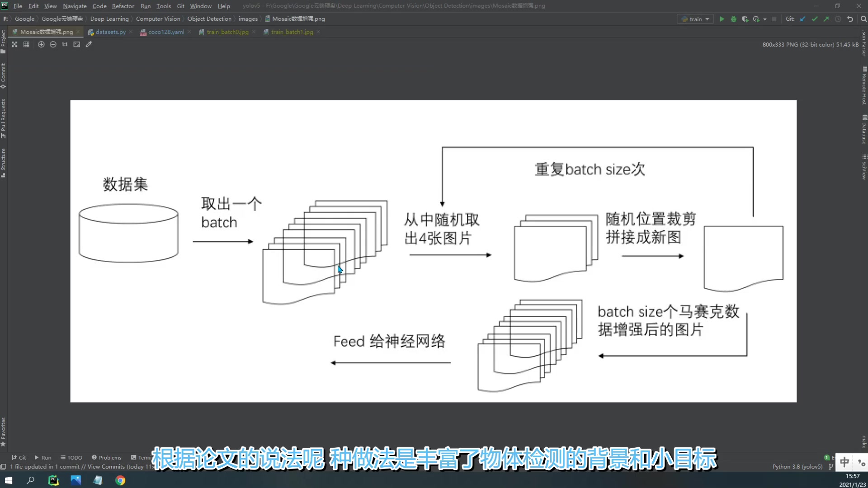Image resolution: width=868 pixels, height=488 pixels.
Task: Zoom in on Mosaic数据增强.png
Action: pyautogui.click(x=41, y=44)
